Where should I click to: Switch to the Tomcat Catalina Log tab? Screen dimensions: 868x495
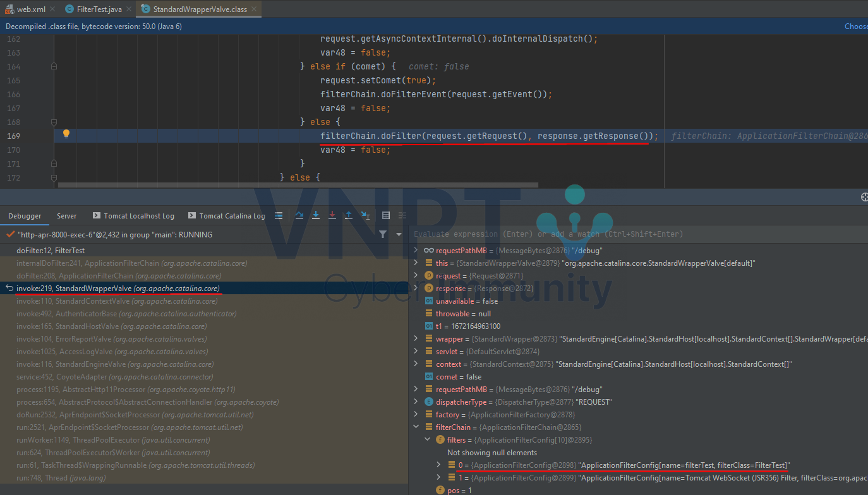(x=226, y=216)
